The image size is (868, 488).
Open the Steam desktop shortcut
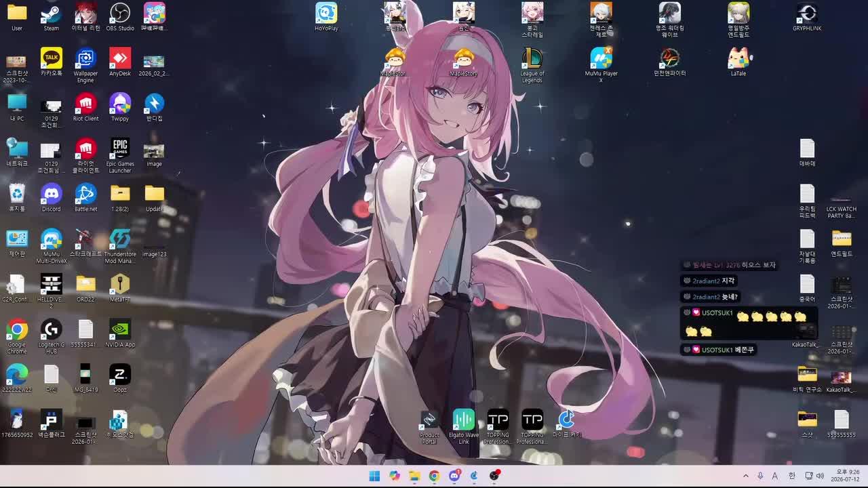pos(51,17)
